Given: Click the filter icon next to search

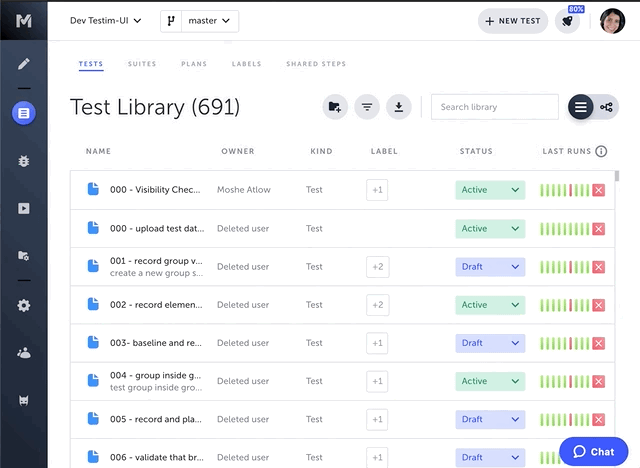Looking at the screenshot, I should coord(367,107).
